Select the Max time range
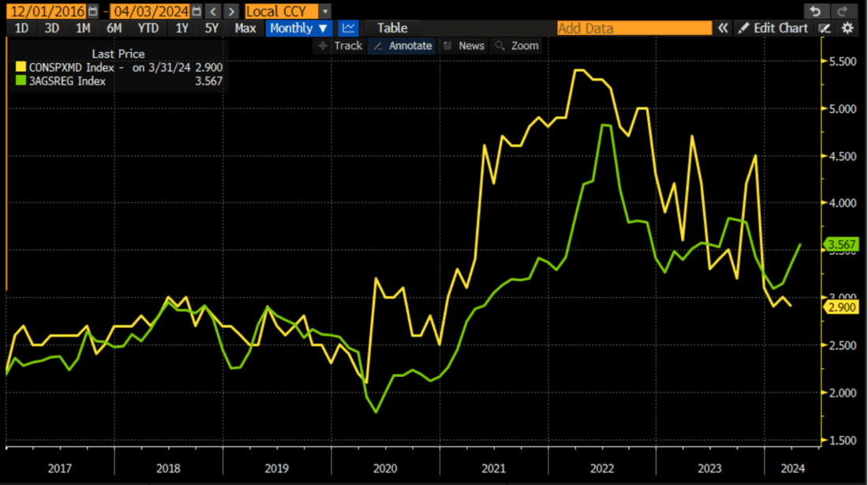The image size is (868, 485). 245,28
